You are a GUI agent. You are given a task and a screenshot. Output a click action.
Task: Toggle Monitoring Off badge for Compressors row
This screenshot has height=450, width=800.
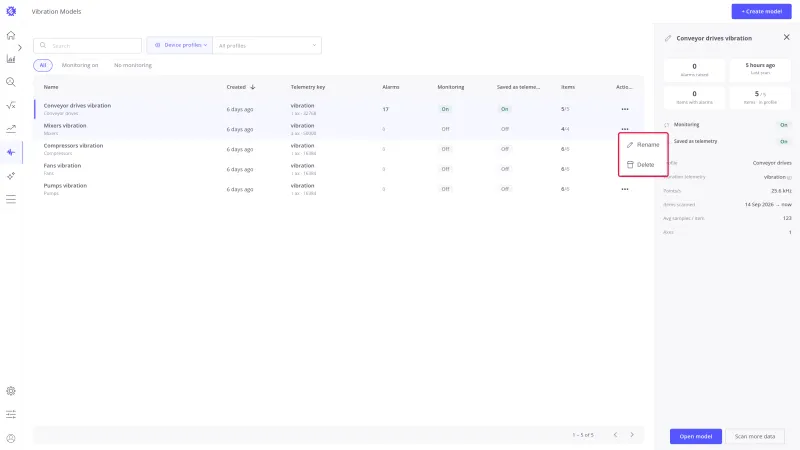click(x=445, y=149)
